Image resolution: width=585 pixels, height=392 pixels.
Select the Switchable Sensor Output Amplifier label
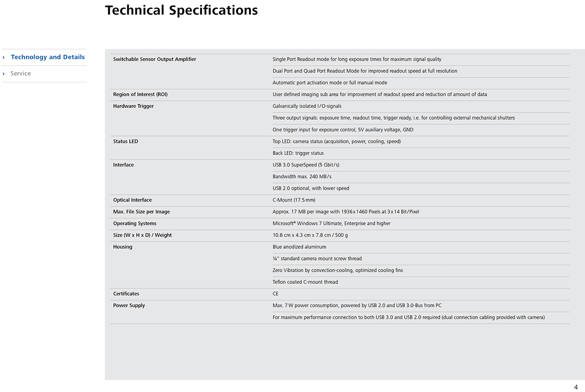[x=155, y=59]
